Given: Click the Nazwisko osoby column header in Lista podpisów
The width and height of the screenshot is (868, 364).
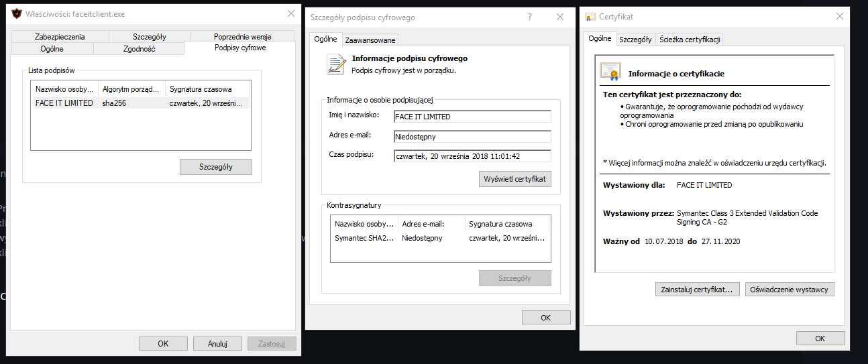Looking at the screenshot, I should (64, 89).
